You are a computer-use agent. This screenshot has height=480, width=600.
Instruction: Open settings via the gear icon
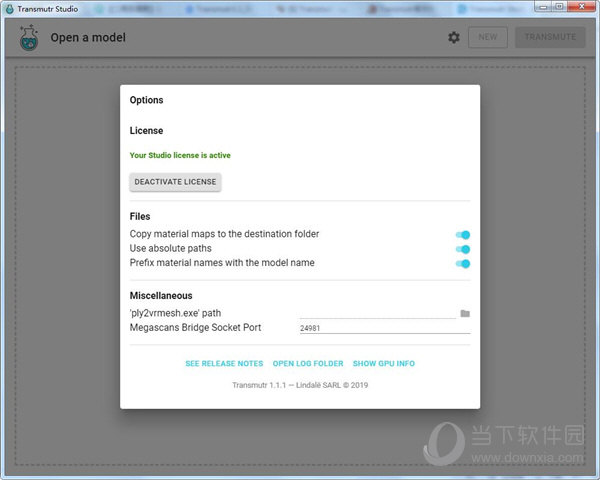pyautogui.click(x=454, y=38)
